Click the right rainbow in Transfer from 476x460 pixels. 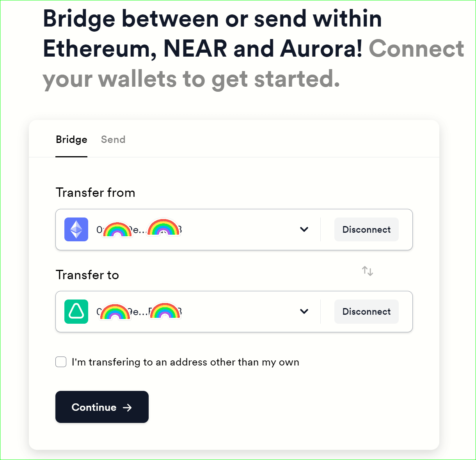[x=164, y=228]
